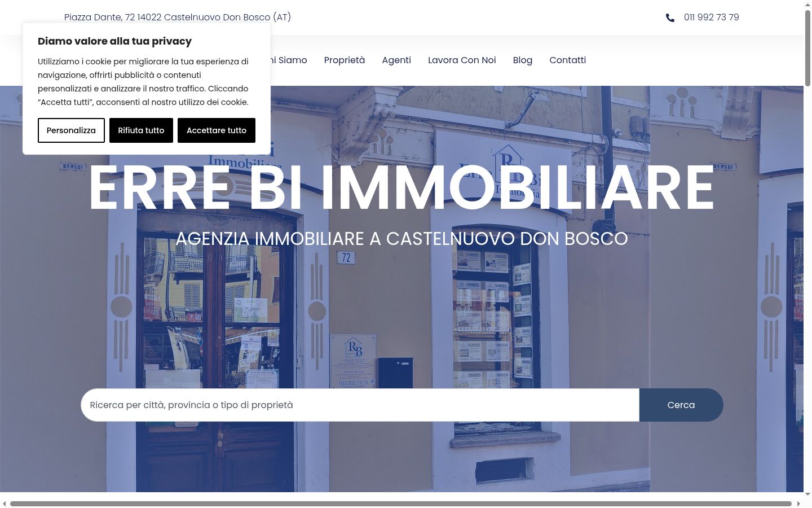Click the address text Piazza Dante, 72

click(100, 17)
